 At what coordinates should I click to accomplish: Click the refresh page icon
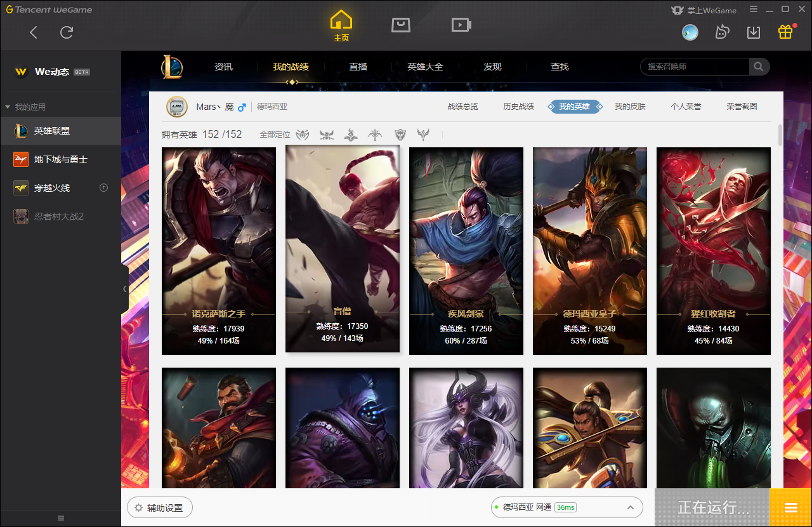[67, 32]
